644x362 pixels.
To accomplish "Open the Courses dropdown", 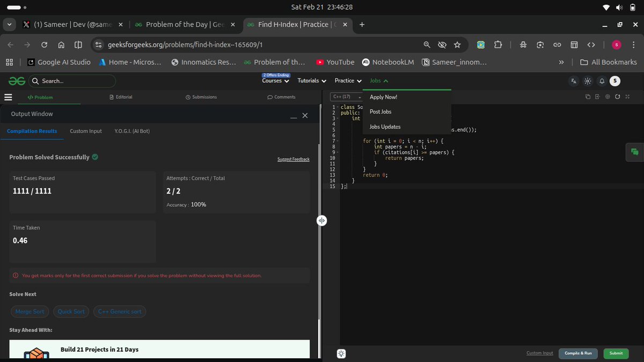I will click(x=276, y=80).
